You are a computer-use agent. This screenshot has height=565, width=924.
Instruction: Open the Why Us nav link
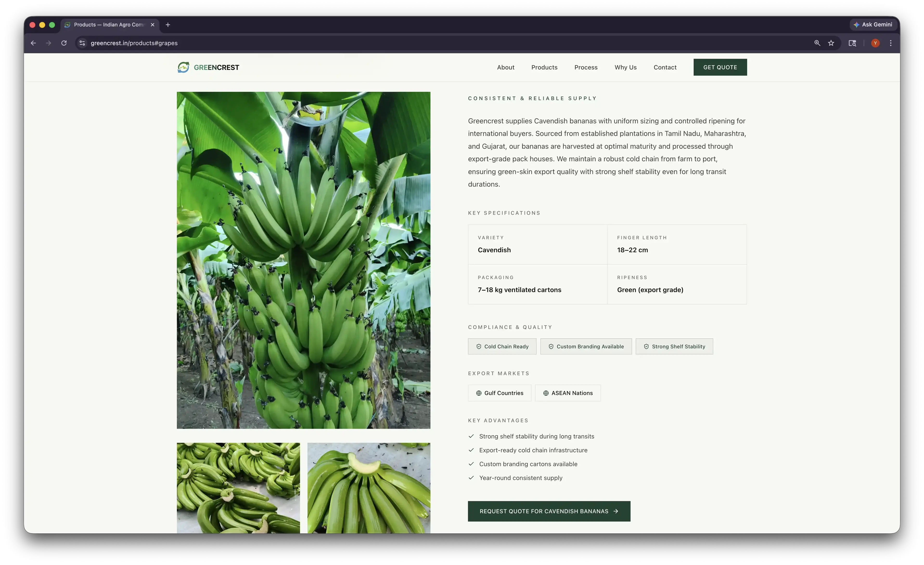tap(625, 67)
